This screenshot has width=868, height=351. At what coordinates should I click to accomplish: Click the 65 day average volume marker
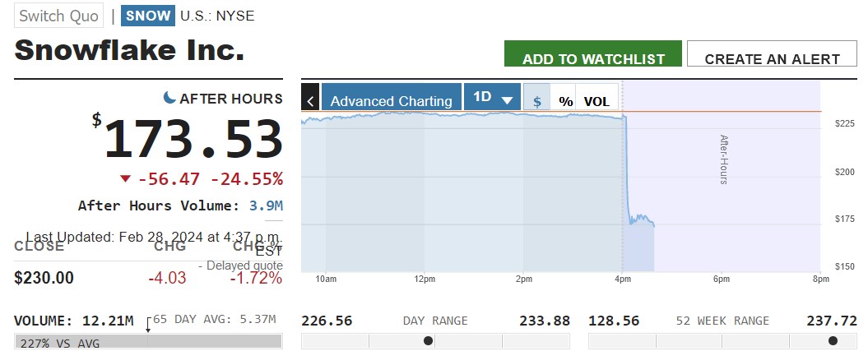148,326
